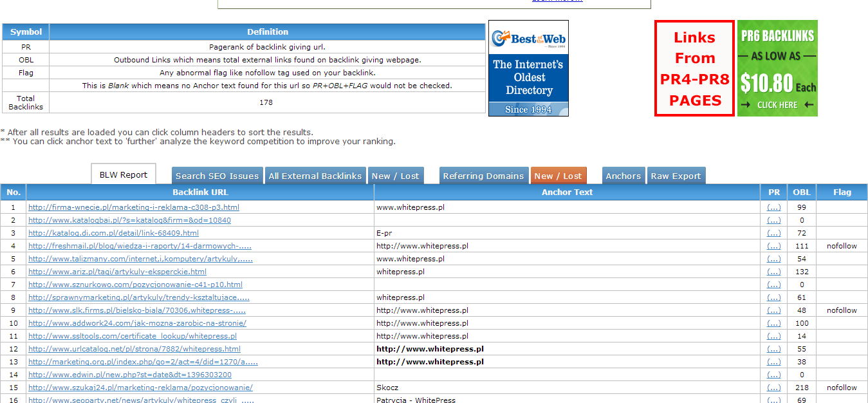
Task: Click the Links From PR4-PR8 Pages banner
Action: coord(694,68)
